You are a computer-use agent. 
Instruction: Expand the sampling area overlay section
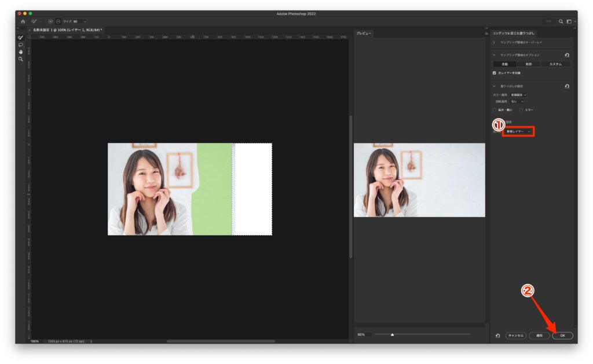click(x=494, y=42)
